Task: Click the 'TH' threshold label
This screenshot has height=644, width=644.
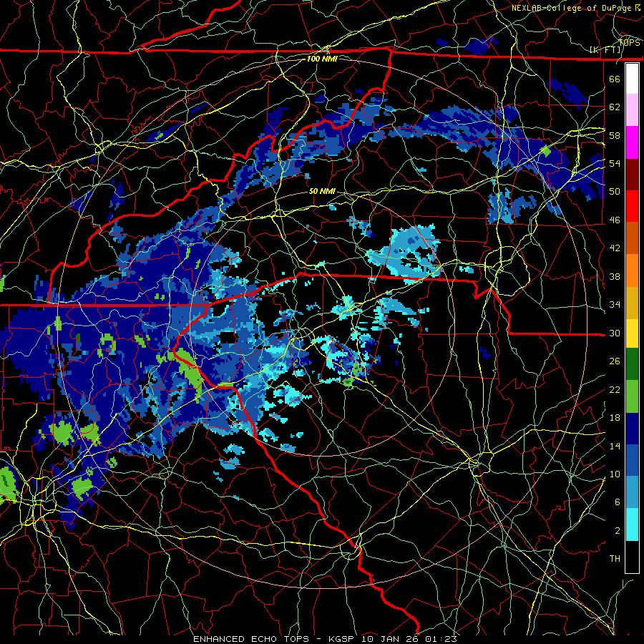Action: click(615, 559)
